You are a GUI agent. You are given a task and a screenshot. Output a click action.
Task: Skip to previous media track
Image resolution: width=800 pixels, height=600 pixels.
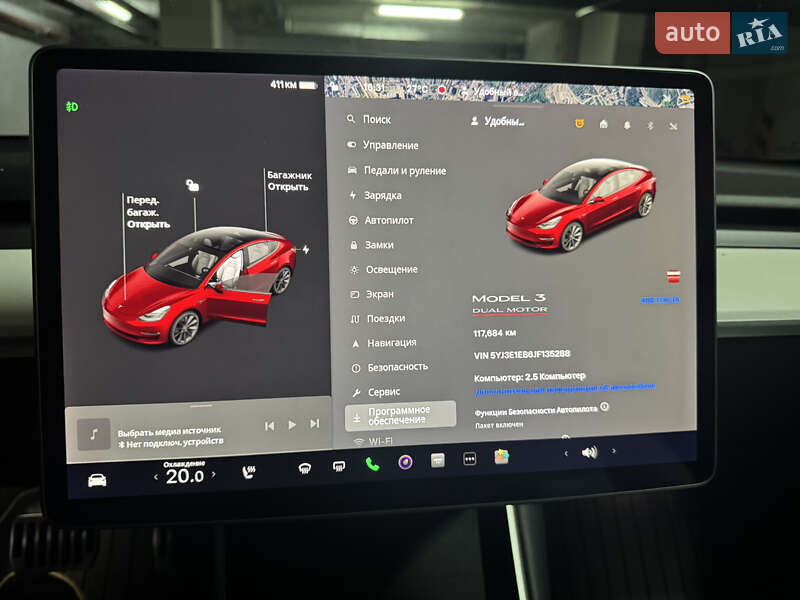click(x=269, y=426)
